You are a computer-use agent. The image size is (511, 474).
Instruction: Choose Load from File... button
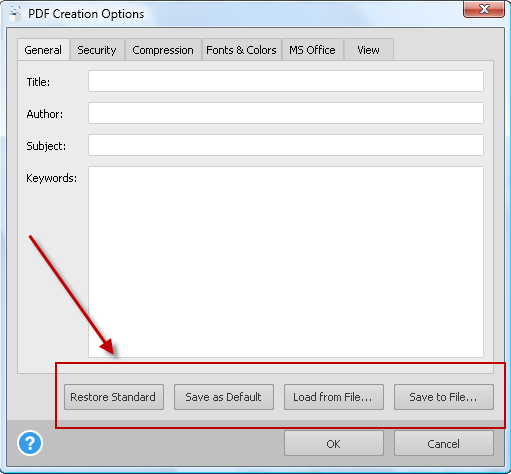[x=334, y=397]
